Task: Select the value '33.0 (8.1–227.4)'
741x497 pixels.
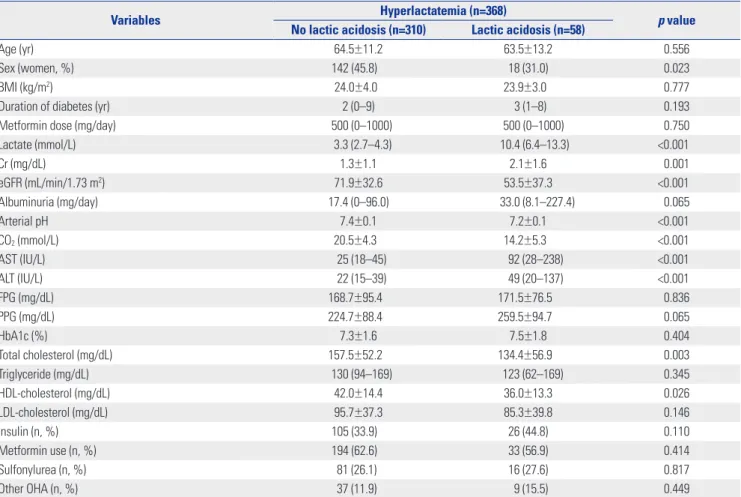Action: click(x=537, y=202)
